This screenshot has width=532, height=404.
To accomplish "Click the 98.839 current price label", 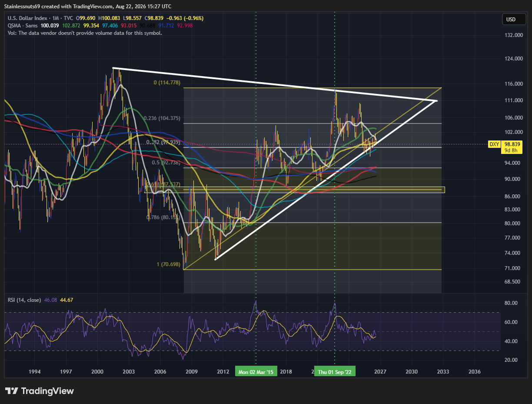I will coord(512,144).
